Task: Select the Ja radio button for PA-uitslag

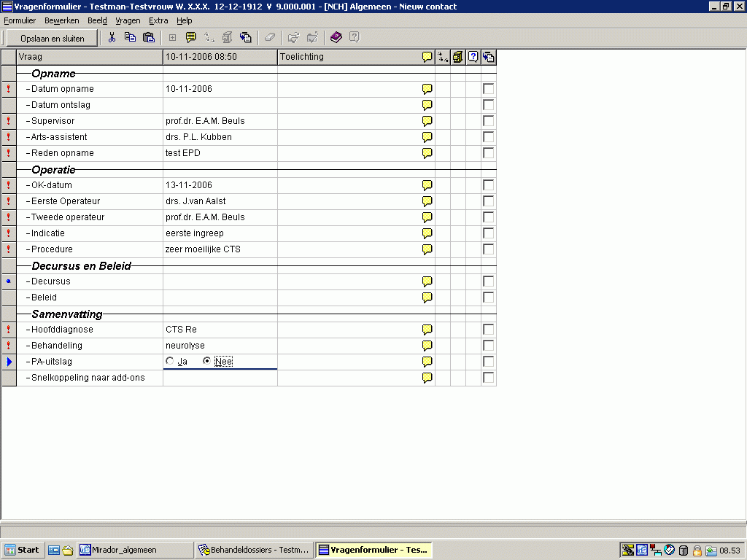Action: click(170, 362)
